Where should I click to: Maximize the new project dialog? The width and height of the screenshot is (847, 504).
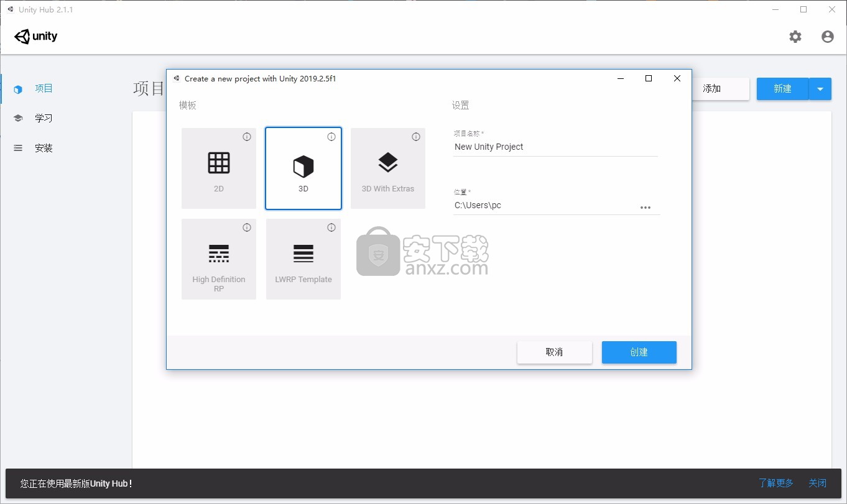coord(649,78)
